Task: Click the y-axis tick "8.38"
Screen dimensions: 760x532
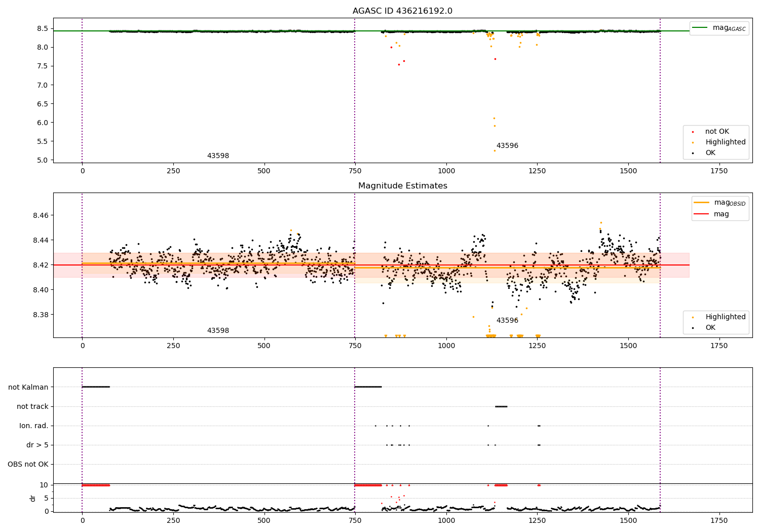Action: coord(41,315)
